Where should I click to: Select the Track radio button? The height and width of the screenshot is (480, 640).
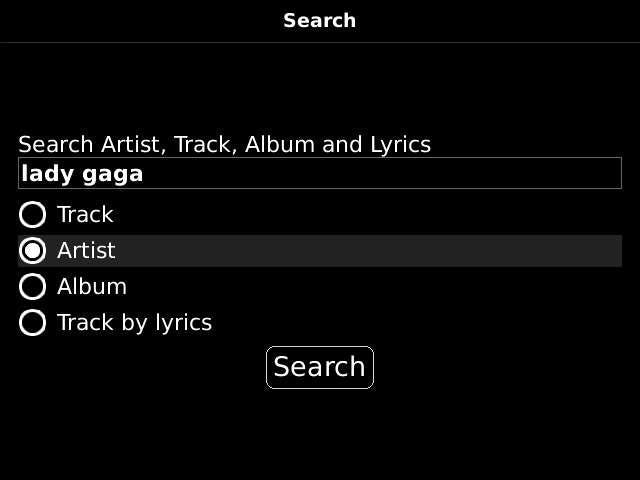[33, 215]
